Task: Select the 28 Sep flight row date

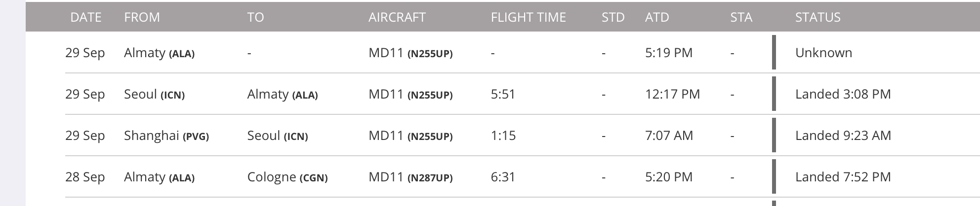Action: pos(85,177)
